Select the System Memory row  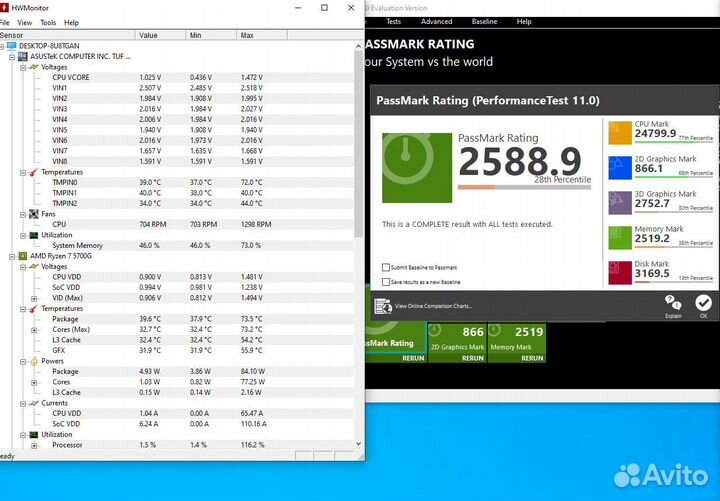(177, 246)
